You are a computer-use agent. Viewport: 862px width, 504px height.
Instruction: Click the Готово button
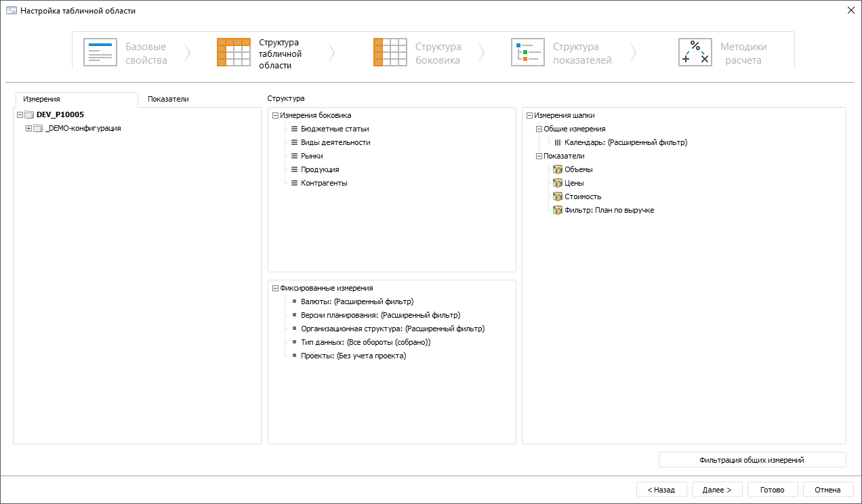click(773, 490)
